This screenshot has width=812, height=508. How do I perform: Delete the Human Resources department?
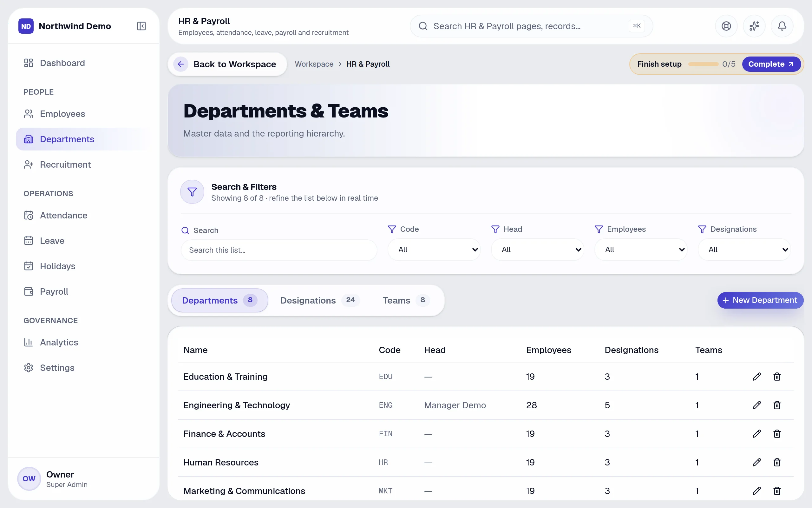[x=777, y=462]
